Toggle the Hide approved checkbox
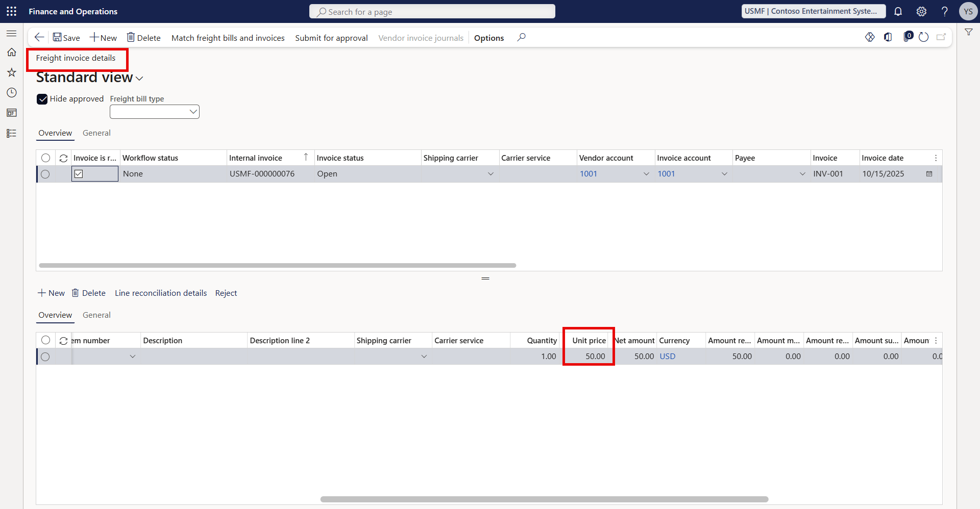 point(42,99)
